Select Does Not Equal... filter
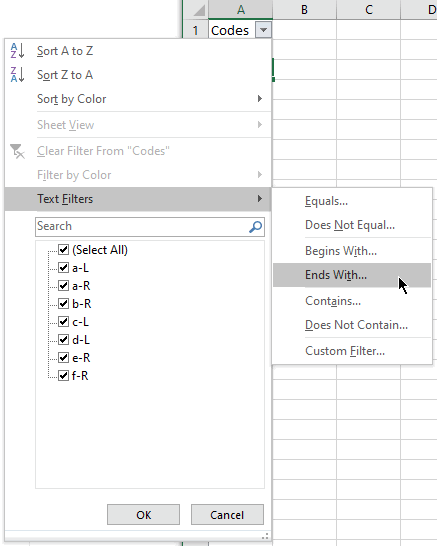This screenshot has width=437, height=546. click(x=352, y=225)
